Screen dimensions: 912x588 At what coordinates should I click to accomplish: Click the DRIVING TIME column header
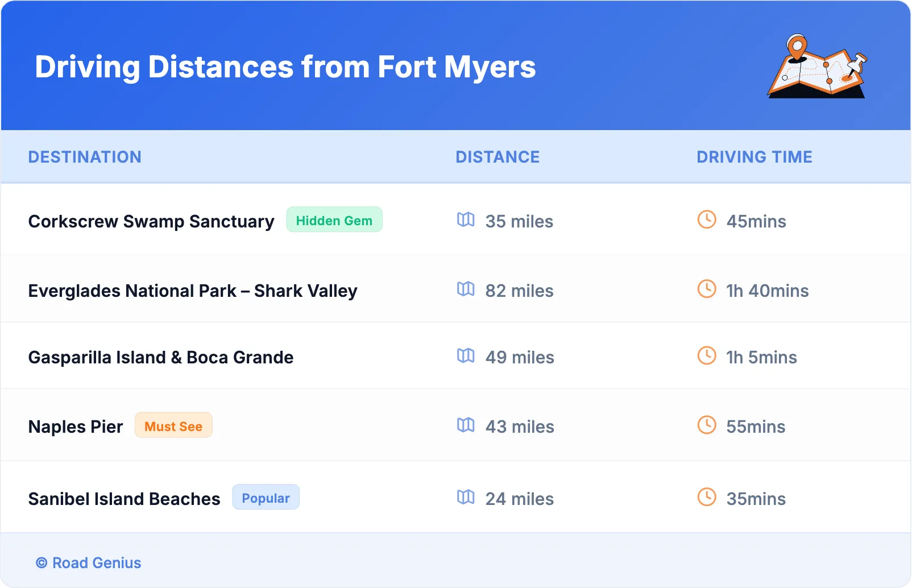(755, 157)
